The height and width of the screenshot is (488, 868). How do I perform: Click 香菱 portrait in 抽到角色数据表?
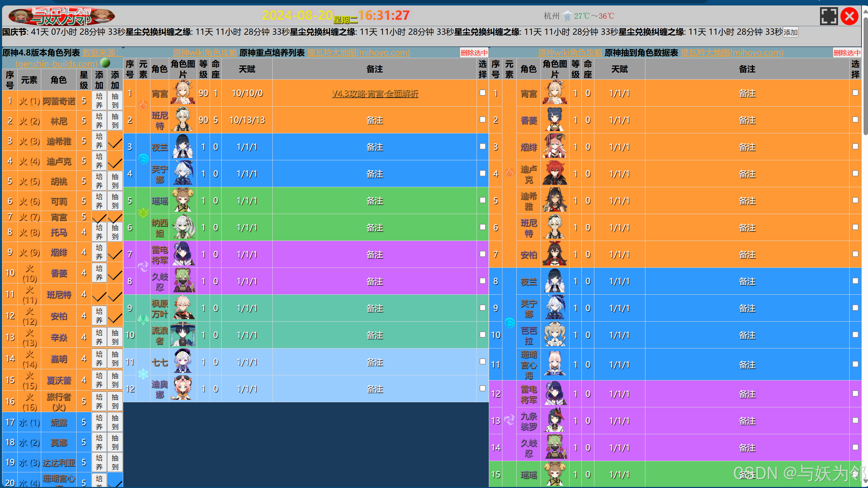click(x=555, y=119)
